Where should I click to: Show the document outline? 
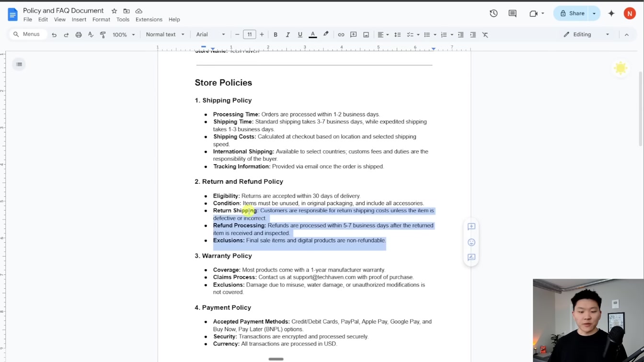(x=19, y=64)
